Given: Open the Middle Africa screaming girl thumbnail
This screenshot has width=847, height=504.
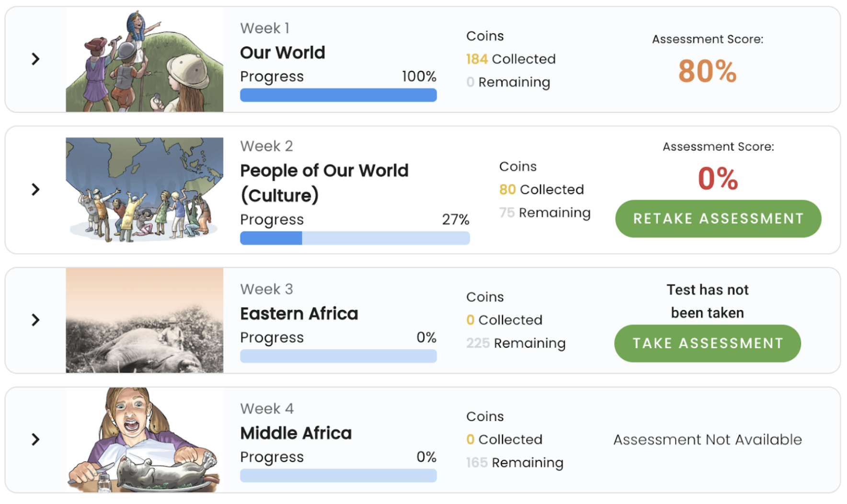Looking at the screenshot, I should (144, 440).
